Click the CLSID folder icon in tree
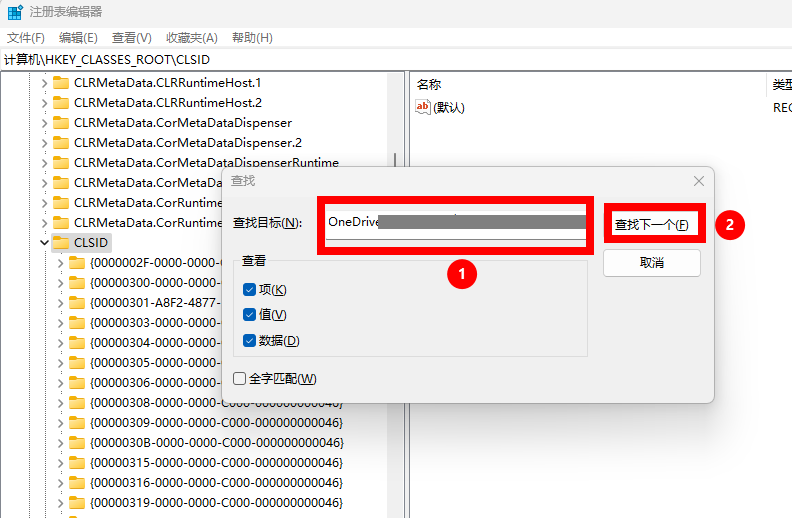The image size is (792, 518). point(61,243)
